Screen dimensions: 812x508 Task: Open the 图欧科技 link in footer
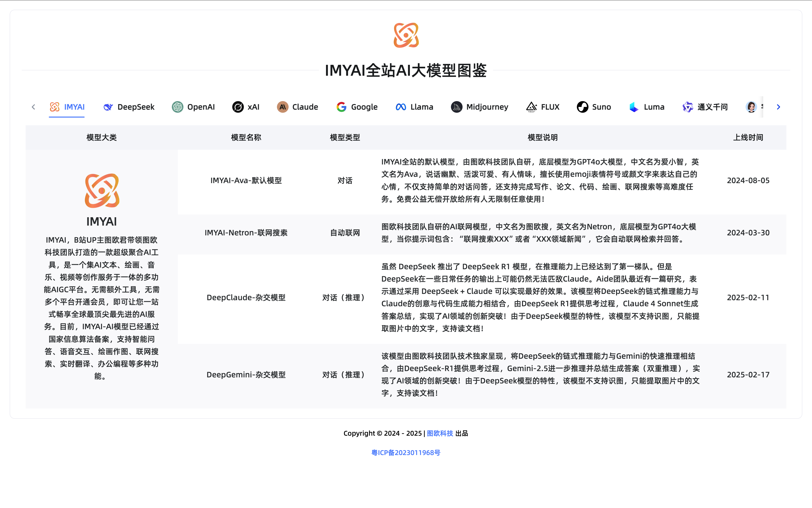point(440,433)
